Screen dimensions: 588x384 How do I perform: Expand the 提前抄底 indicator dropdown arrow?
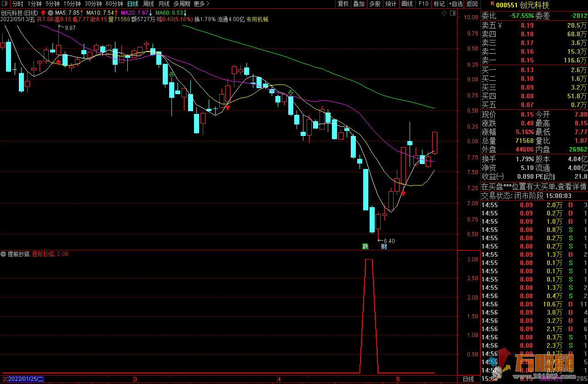3,254
